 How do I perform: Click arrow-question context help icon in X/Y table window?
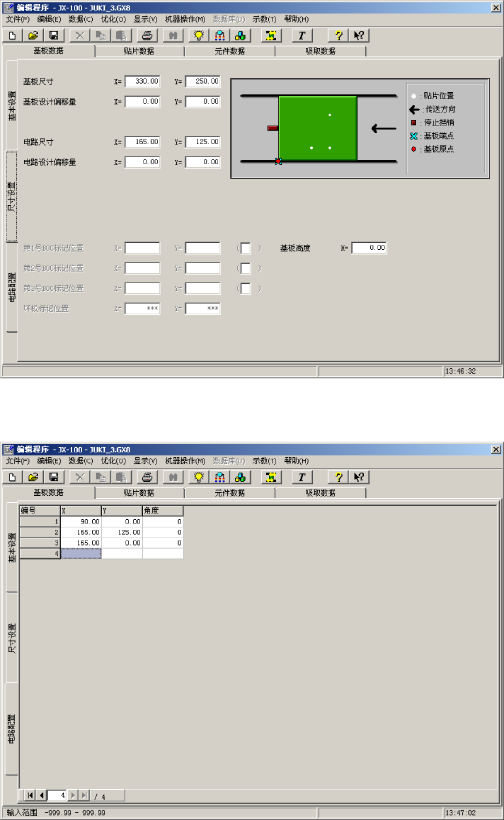point(359,477)
